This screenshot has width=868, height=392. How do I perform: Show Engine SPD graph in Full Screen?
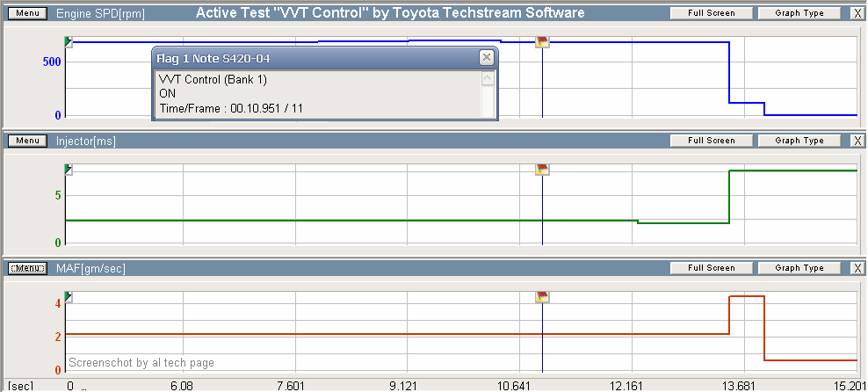coord(711,13)
